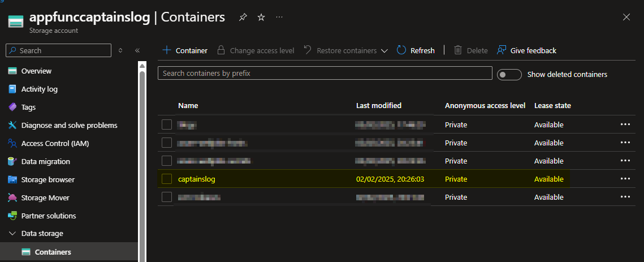
Task: Tick the first container row checkbox
Action: point(167,124)
